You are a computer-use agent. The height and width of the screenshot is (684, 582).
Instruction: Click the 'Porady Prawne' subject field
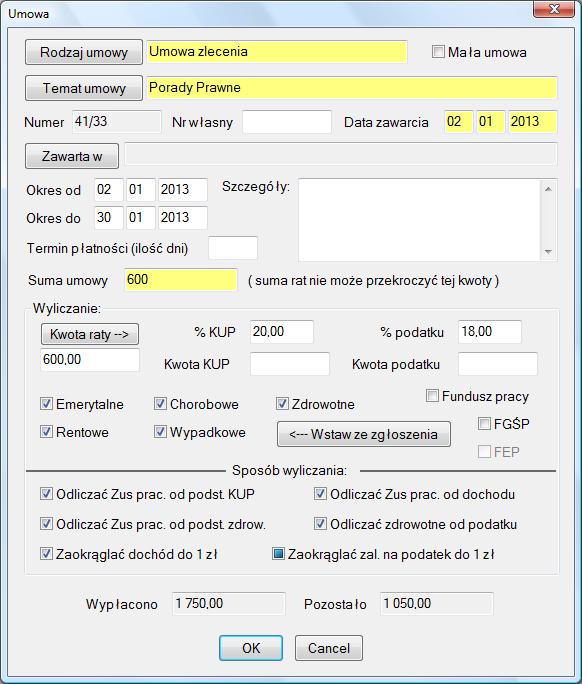352,88
